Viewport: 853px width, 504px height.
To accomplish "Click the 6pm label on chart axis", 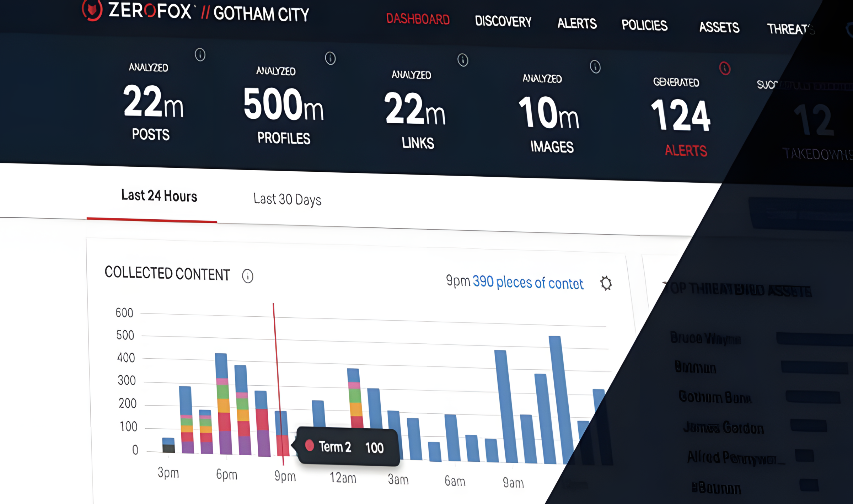I will coord(227,474).
